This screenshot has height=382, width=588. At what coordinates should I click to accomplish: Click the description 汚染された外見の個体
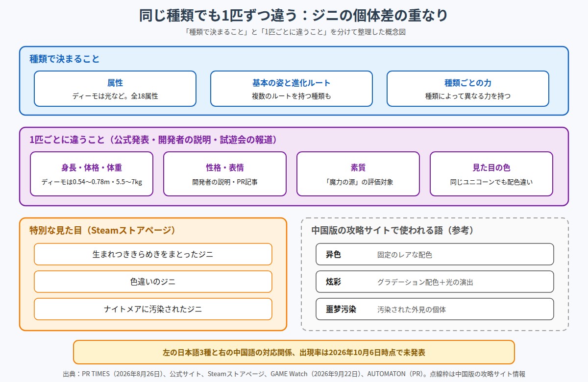(x=412, y=310)
